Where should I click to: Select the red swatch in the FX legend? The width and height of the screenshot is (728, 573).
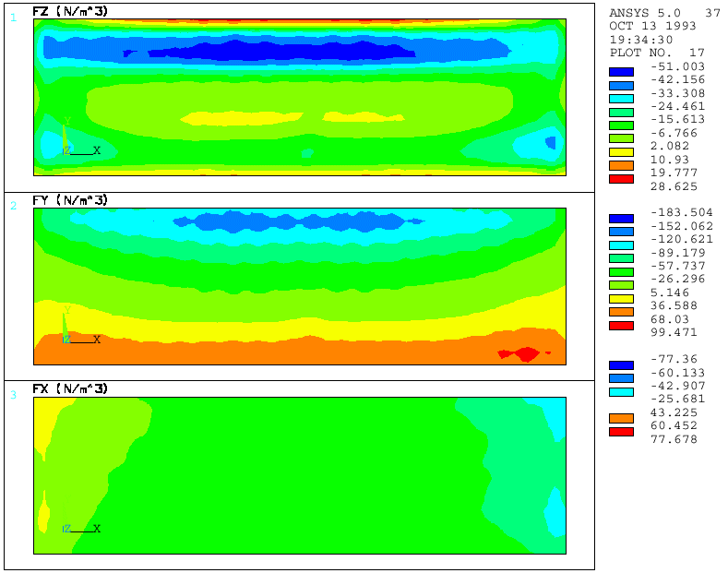621,432
